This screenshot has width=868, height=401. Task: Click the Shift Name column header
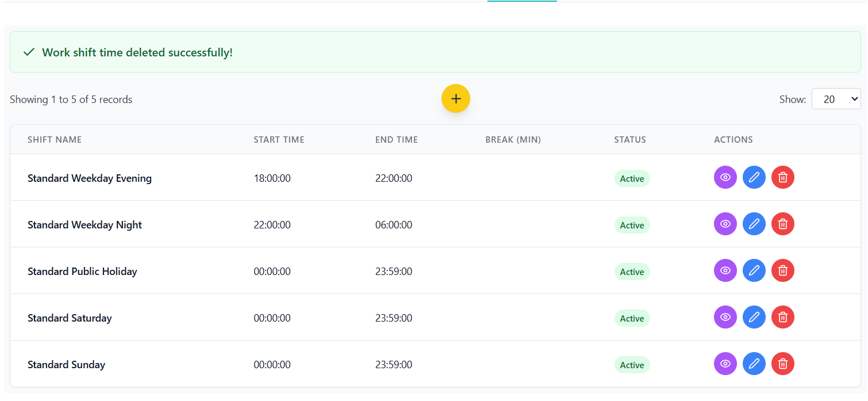[x=55, y=140]
